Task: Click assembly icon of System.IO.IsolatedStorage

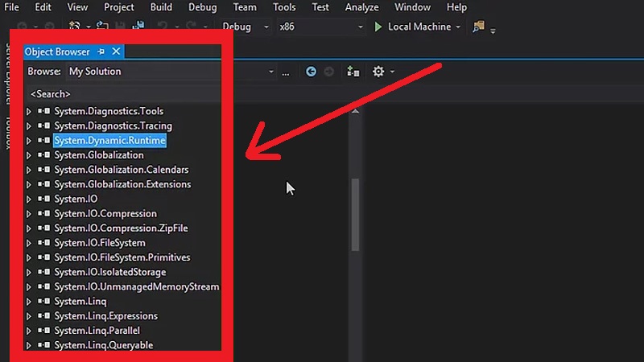Action: click(x=44, y=272)
